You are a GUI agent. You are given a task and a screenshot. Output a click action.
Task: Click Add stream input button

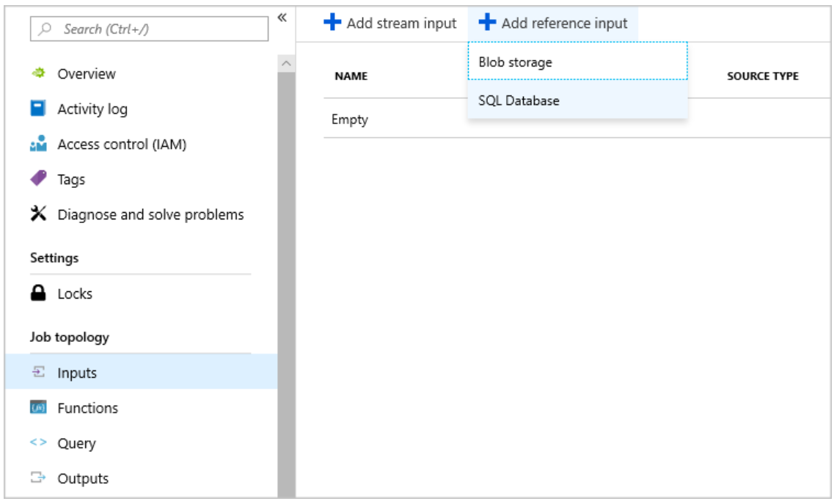click(x=390, y=23)
